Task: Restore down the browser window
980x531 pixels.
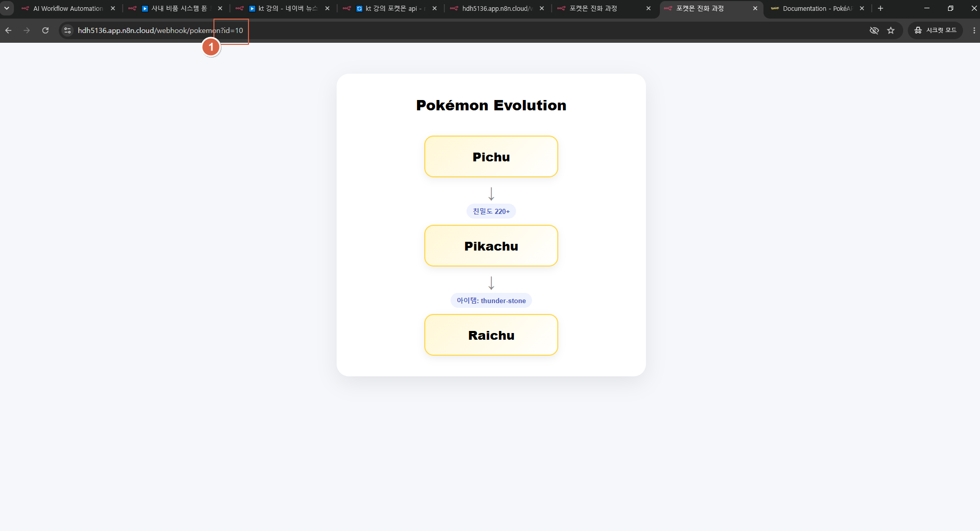Action: (x=951, y=8)
